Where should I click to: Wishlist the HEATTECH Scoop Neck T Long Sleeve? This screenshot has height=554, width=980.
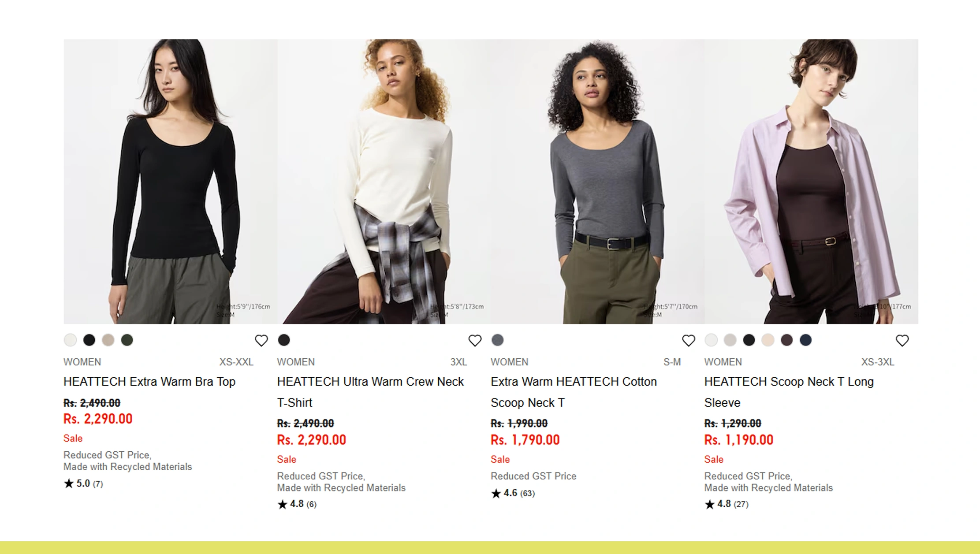[902, 340]
